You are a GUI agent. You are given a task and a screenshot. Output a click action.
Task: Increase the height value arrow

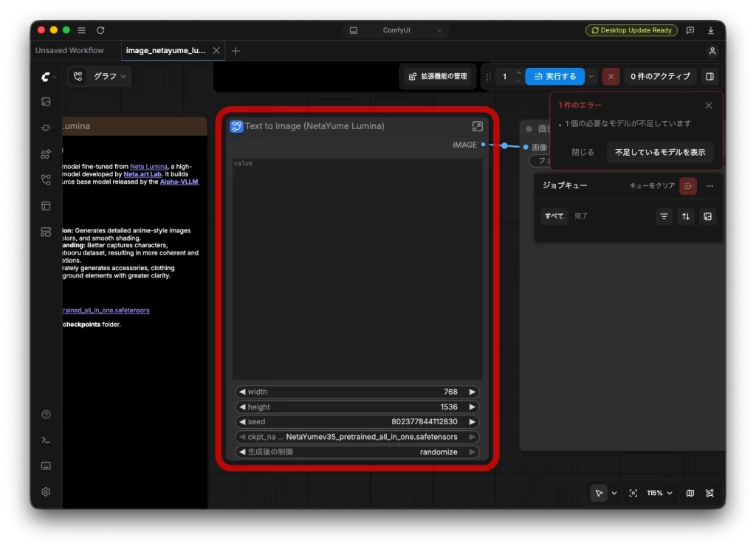[x=472, y=407]
